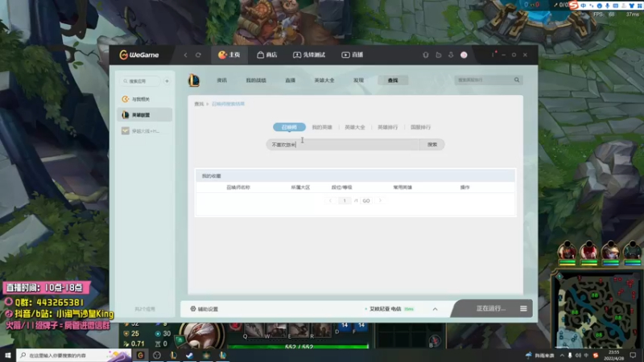This screenshot has height=362, width=644.
Task: Add an application with the plus button
Action: tap(167, 81)
